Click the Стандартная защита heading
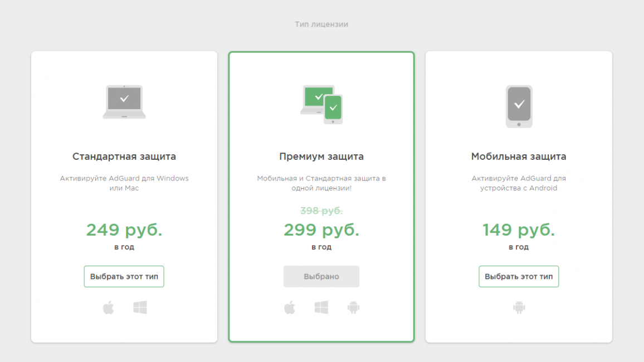Image resolution: width=644 pixels, height=362 pixels. point(124,156)
